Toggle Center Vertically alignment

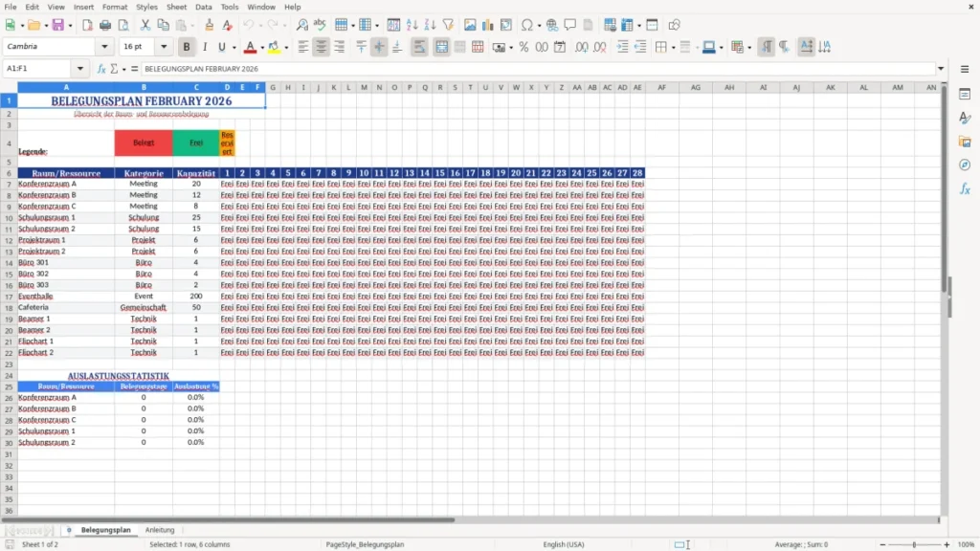[x=379, y=47]
